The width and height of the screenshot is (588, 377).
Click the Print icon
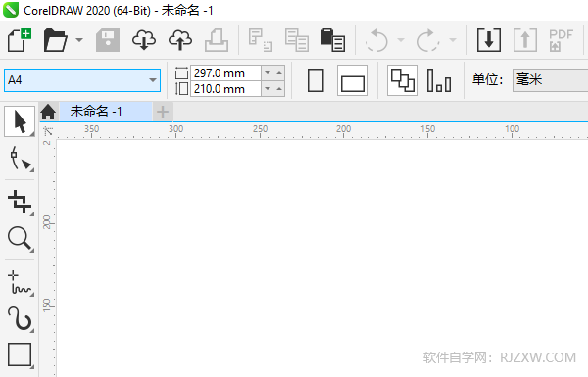(217, 40)
